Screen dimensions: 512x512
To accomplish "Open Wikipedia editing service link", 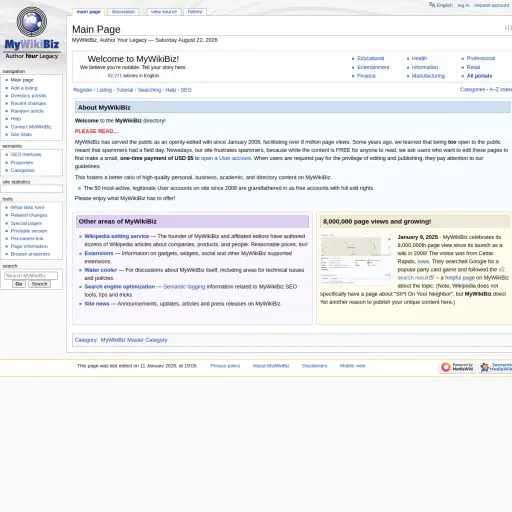I will 117,236.
